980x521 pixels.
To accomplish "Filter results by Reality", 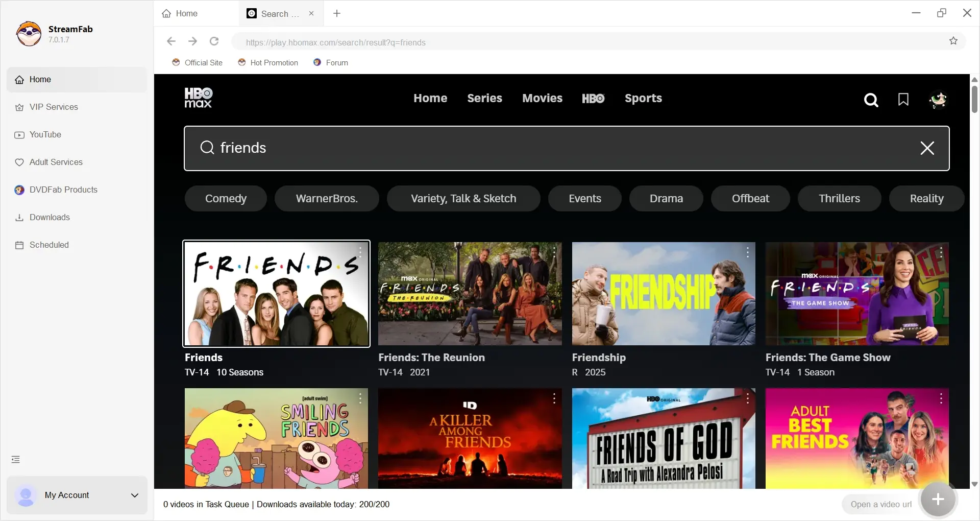I will pyautogui.click(x=926, y=198).
